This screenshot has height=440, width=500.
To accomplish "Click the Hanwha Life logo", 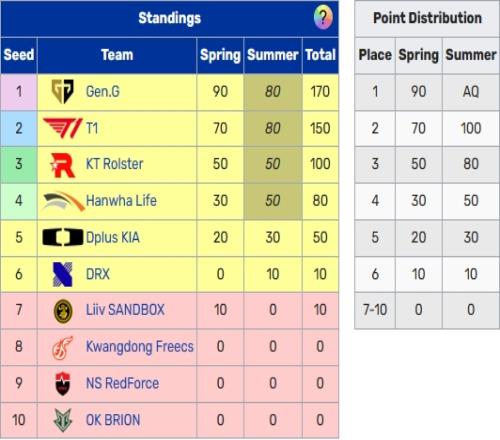I will 63,201.
